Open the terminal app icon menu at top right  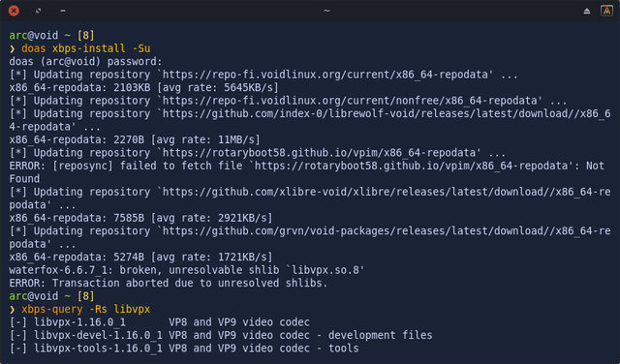[x=606, y=11]
